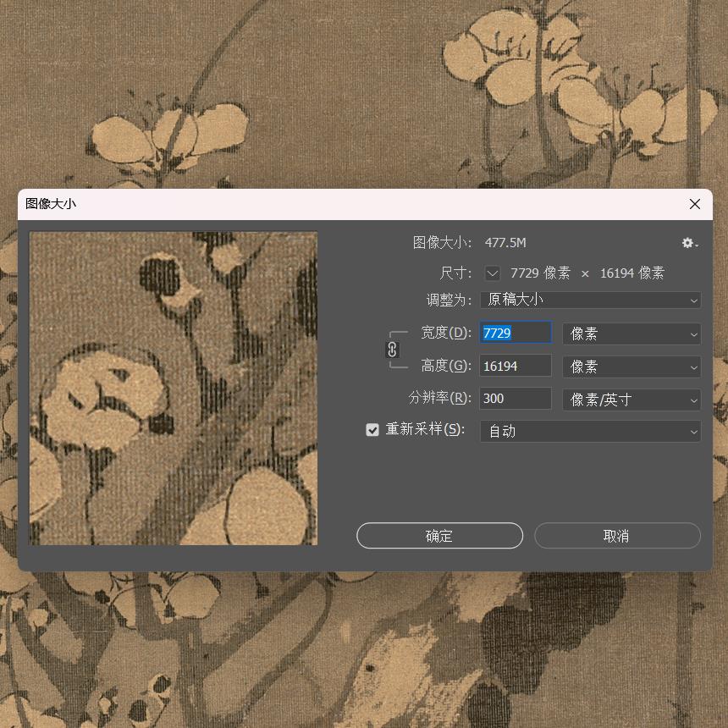The width and height of the screenshot is (728, 728).
Task: Click the 7729 像素 dimension text
Action: tap(540, 273)
